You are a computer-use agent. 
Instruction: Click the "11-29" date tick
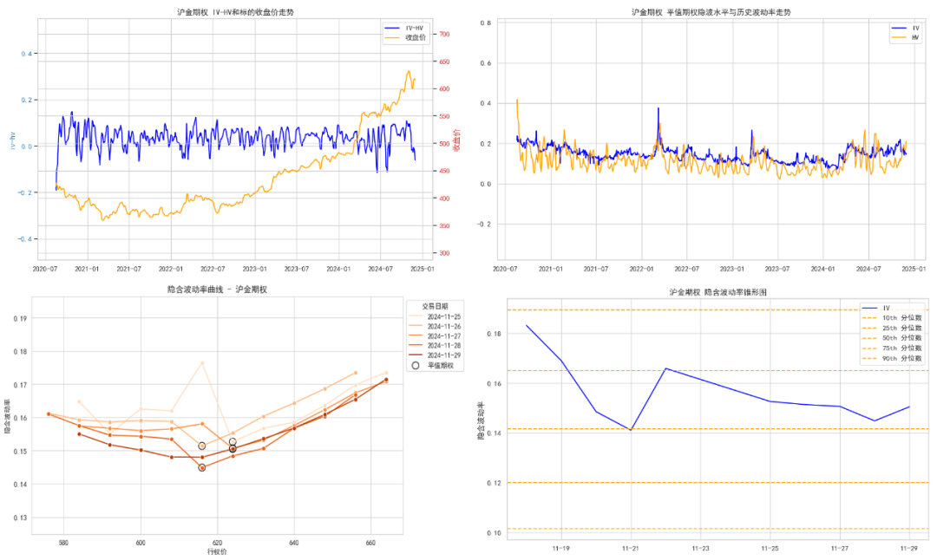coord(909,548)
